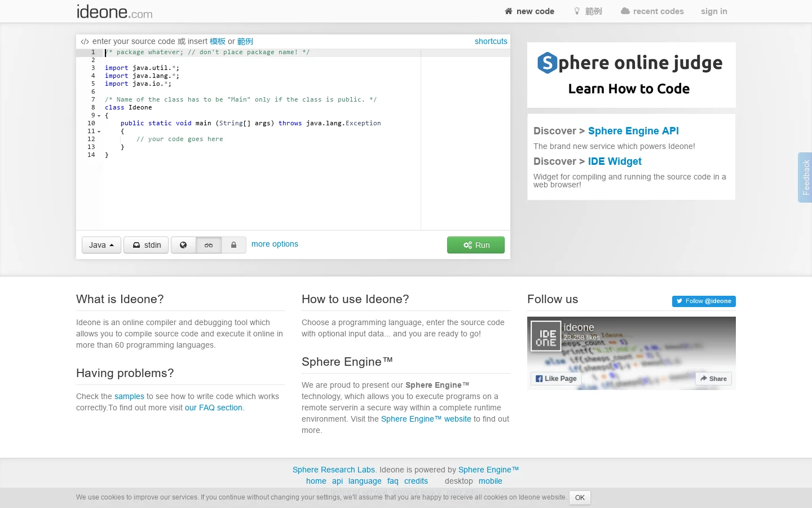Show more options for the code

click(x=275, y=244)
